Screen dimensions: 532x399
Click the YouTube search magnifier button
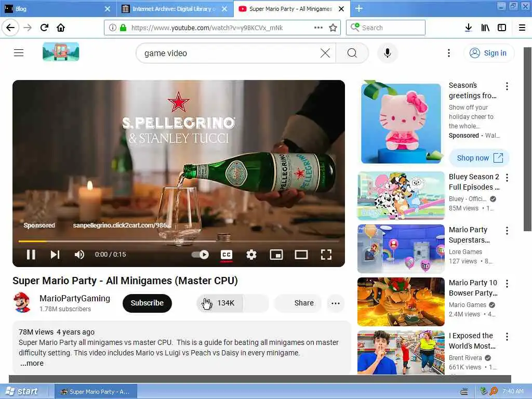coord(352,53)
